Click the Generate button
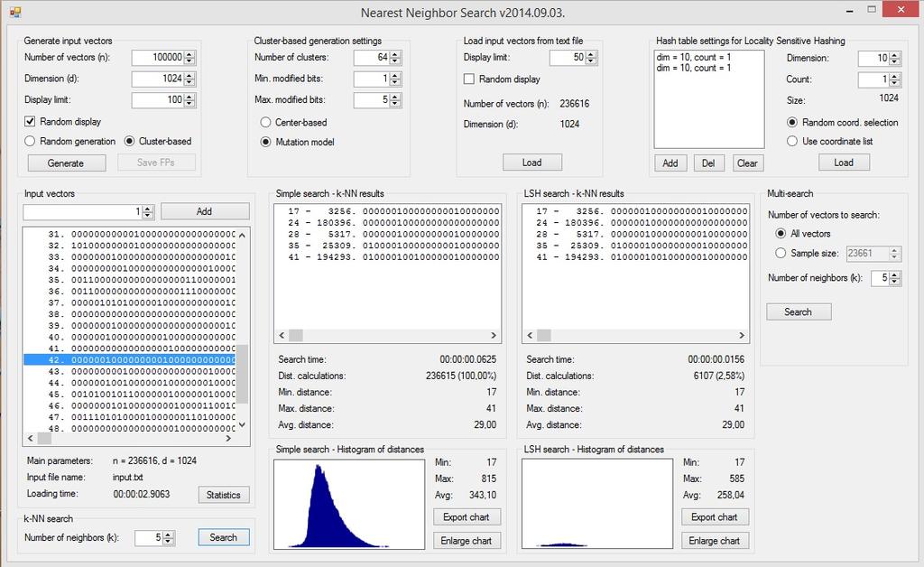This screenshot has width=924, height=567. pyautogui.click(x=67, y=163)
